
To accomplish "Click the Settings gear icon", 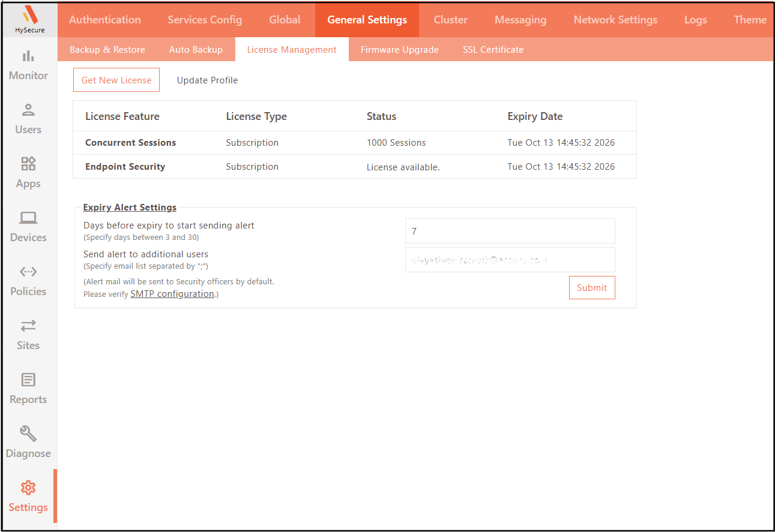I will click(x=28, y=488).
